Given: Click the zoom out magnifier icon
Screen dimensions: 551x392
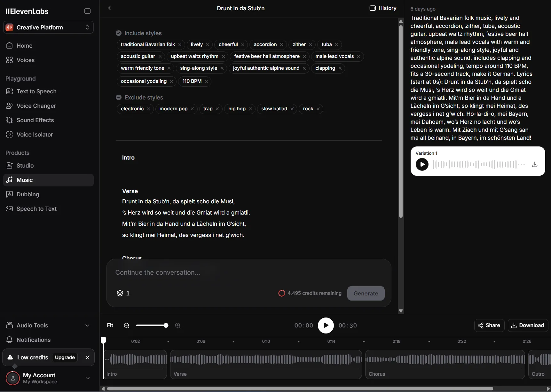Looking at the screenshot, I should point(127,325).
